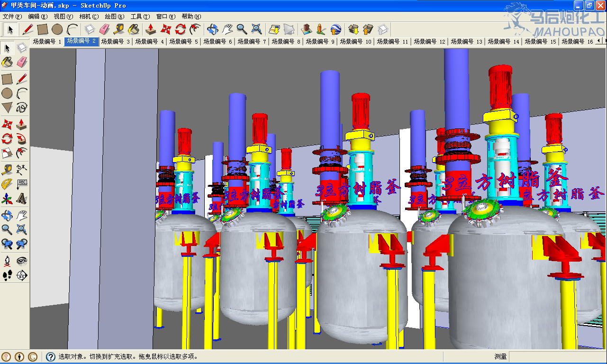Activate the Axes tool

7,198
